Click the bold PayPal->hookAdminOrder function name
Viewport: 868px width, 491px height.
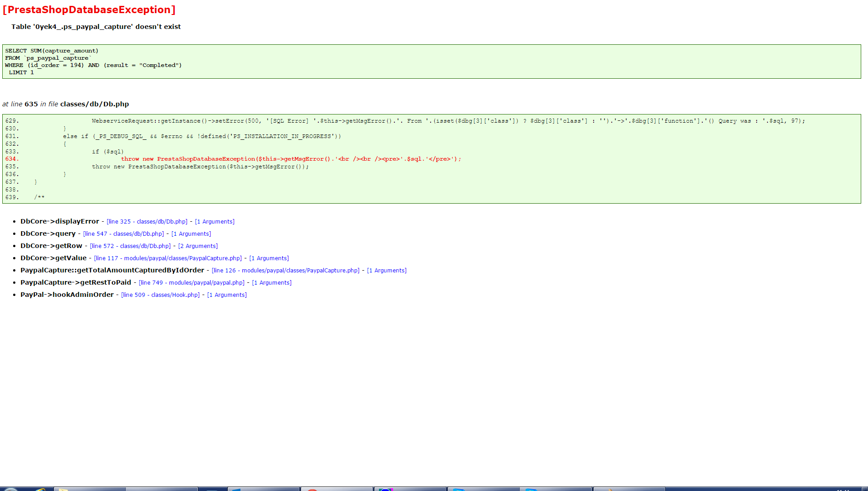click(x=67, y=295)
